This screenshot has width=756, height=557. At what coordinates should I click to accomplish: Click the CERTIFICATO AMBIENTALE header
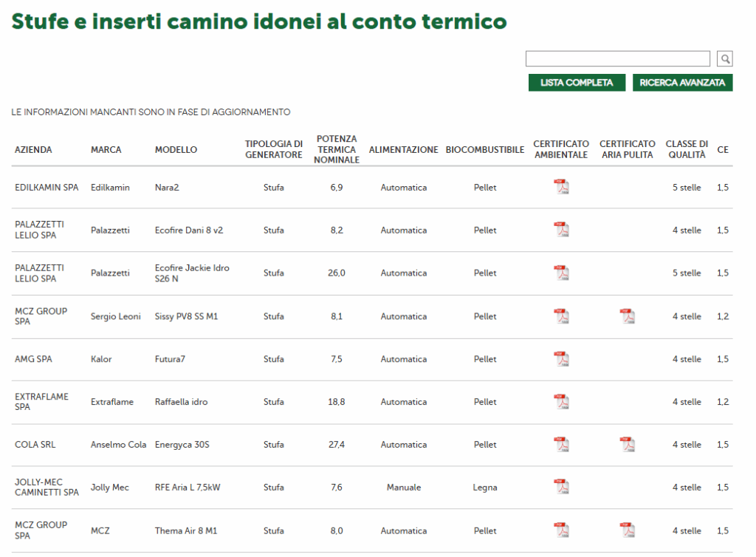click(561, 149)
